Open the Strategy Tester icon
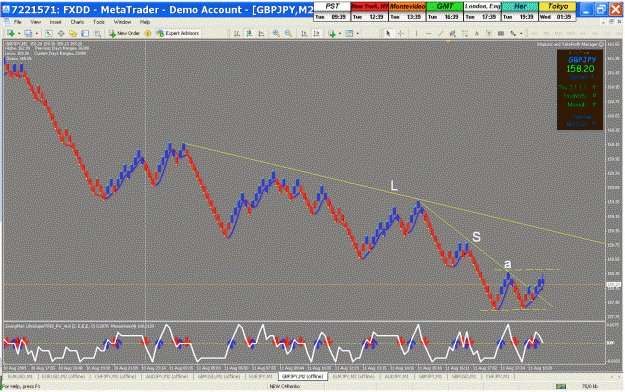The width and height of the screenshot is (625, 392). pyautogui.click(x=98, y=33)
